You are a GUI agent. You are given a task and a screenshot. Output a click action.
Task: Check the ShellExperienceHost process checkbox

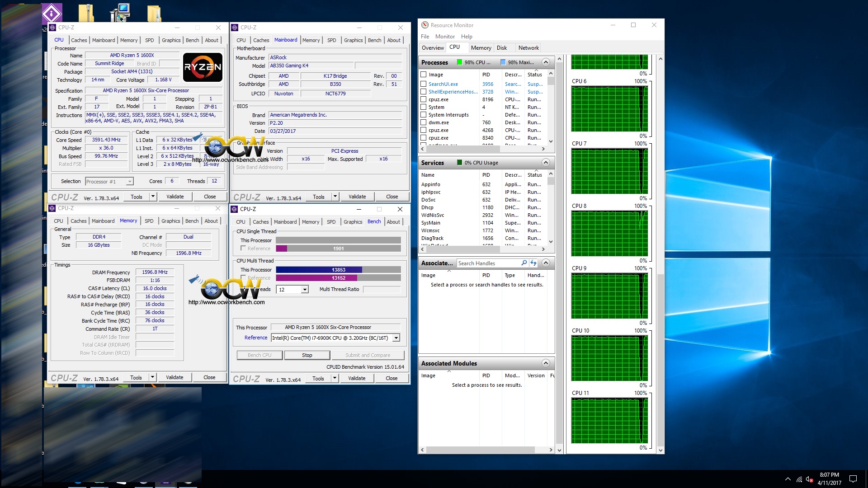(424, 92)
